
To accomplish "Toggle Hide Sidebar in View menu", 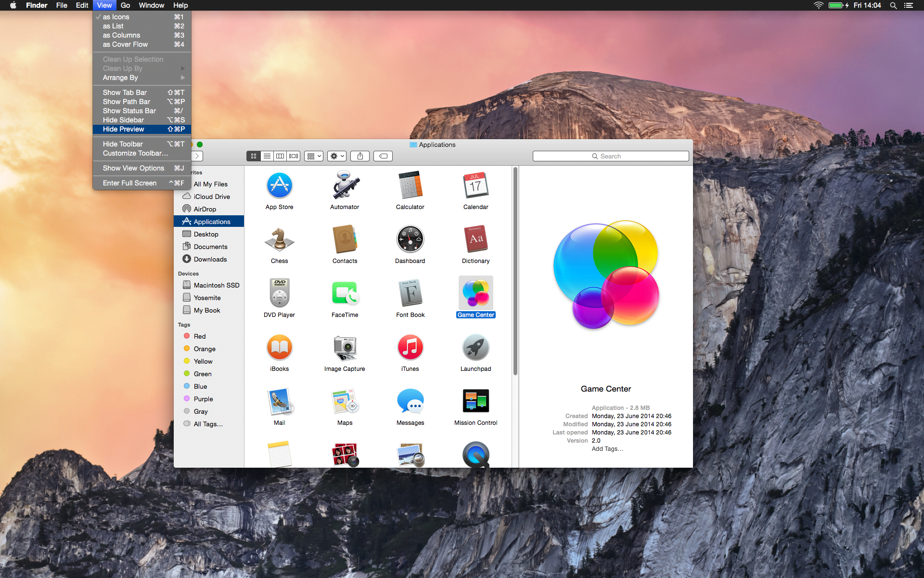I will pos(123,120).
